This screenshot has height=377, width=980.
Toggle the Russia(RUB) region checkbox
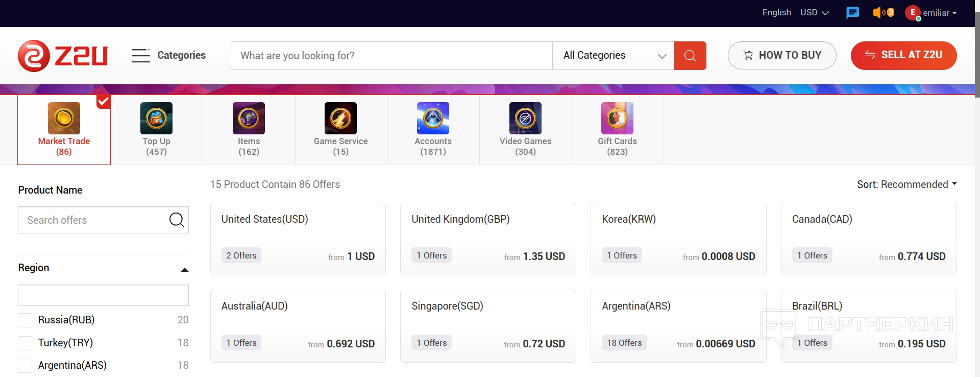(x=25, y=320)
